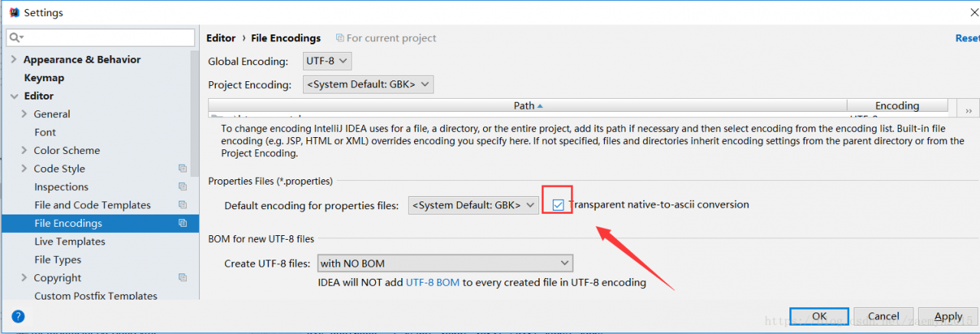Click project-level icon beside Copyright

pos(182,278)
